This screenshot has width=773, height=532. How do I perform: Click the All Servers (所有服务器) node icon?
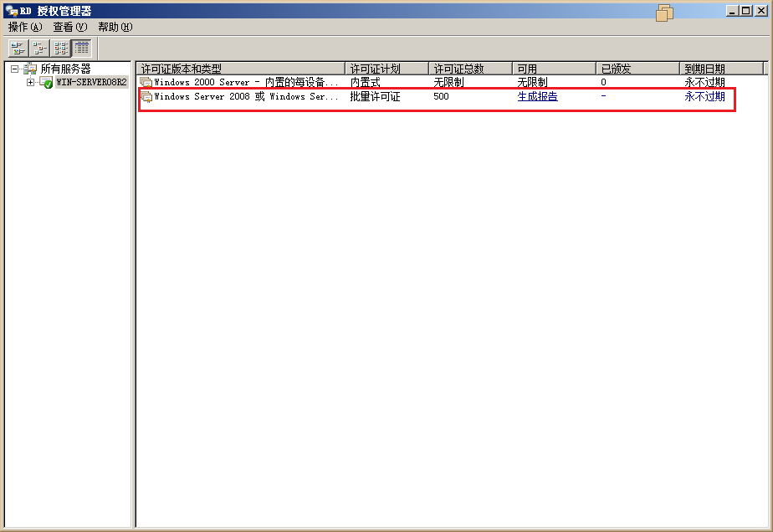click(x=29, y=69)
